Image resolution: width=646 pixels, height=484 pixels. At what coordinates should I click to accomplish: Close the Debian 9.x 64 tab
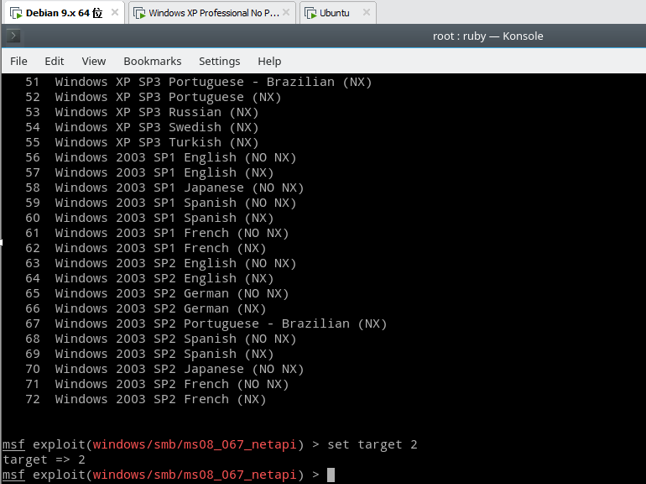(x=115, y=12)
